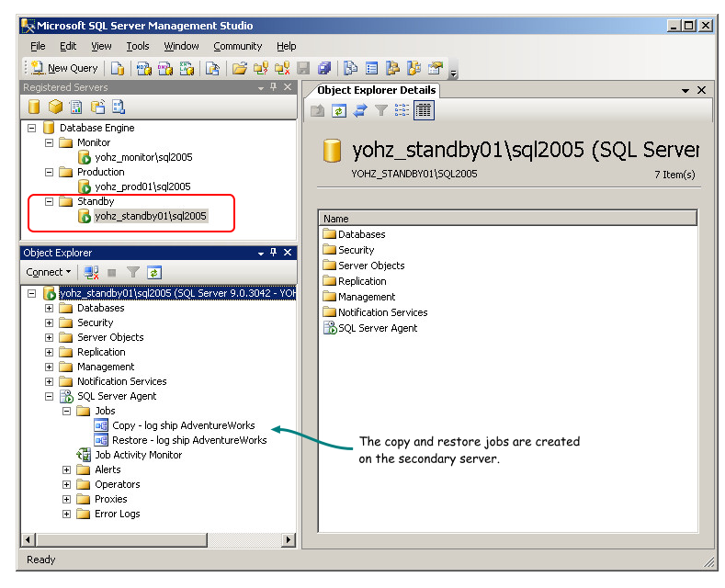This screenshot has width=725, height=588.
Task: Open Job Activity Monitor node
Action: pos(138,456)
